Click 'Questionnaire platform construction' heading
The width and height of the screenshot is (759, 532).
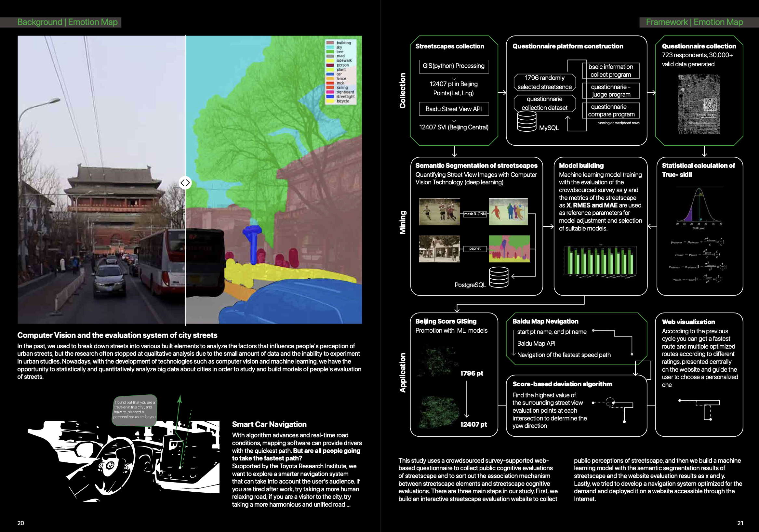point(567,46)
